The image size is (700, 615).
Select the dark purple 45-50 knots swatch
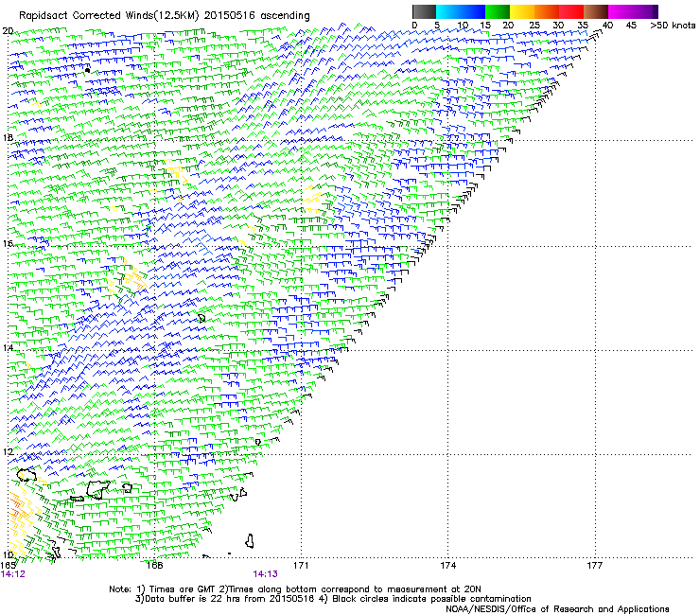pyautogui.click(x=645, y=11)
